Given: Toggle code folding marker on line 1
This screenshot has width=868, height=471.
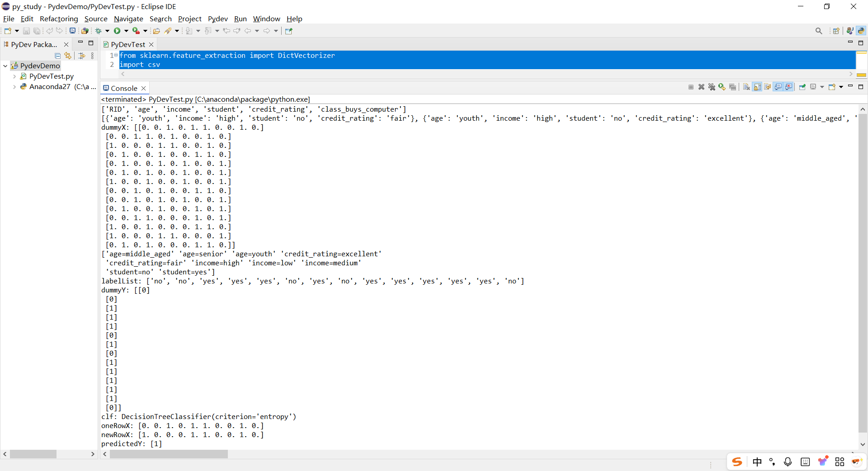Looking at the screenshot, I should (x=116, y=55).
